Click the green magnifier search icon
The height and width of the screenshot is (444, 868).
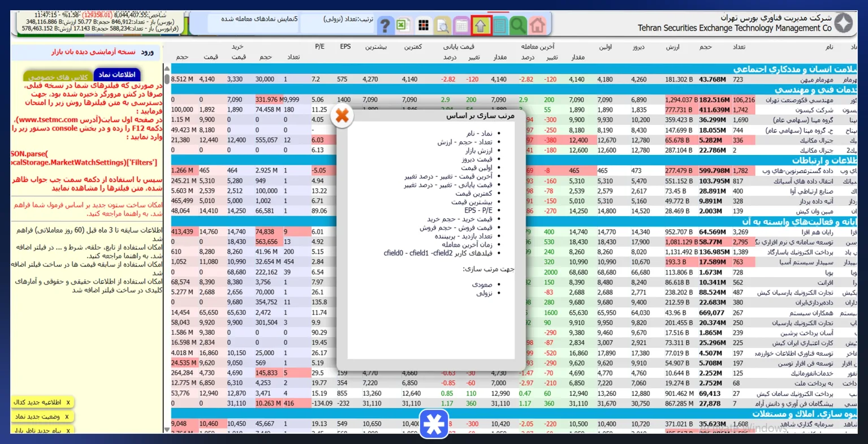pos(518,25)
